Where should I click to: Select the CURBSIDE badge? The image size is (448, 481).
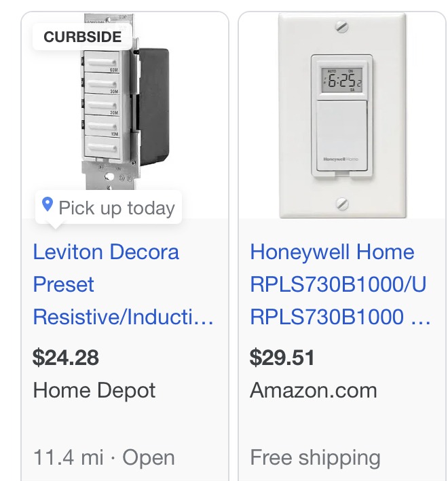click(x=82, y=37)
